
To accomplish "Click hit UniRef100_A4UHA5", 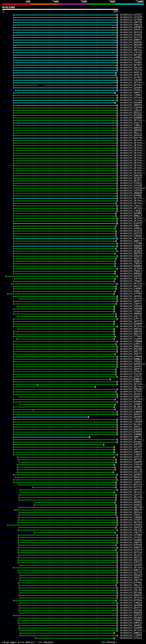I will click(x=131, y=103).
